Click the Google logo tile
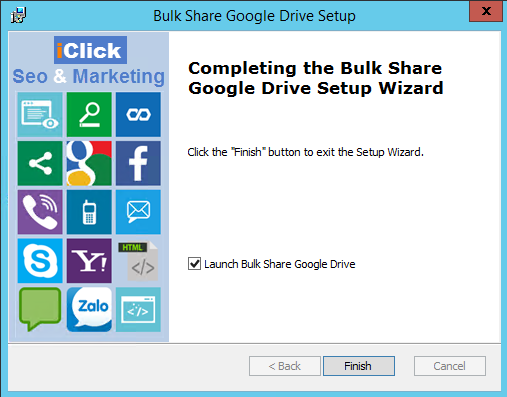This screenshot has height=397, width=507. (x=89, y=163)
